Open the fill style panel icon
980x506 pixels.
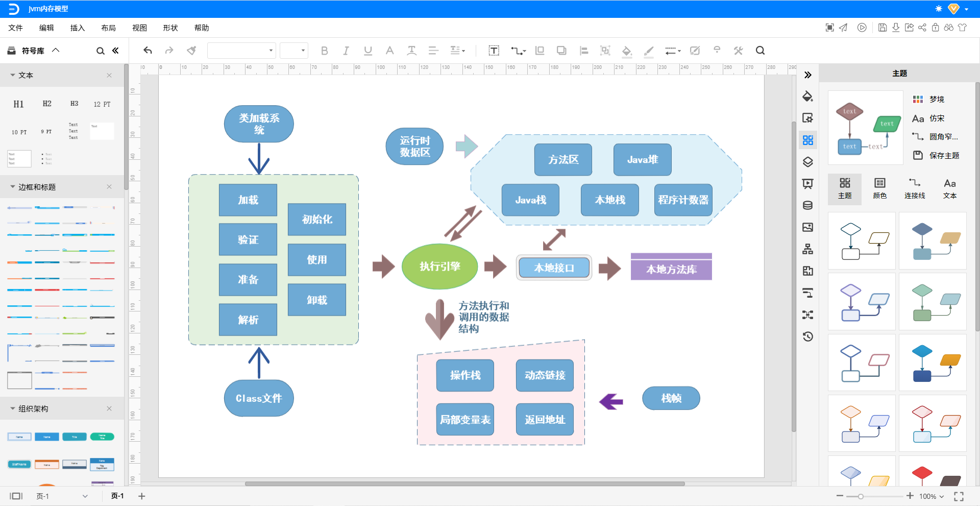pyautogui.click(x=807, y=96)
